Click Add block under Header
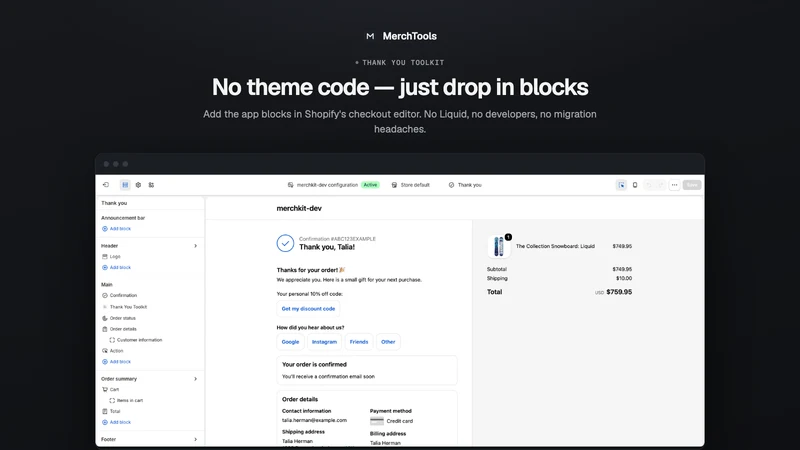 116,267
